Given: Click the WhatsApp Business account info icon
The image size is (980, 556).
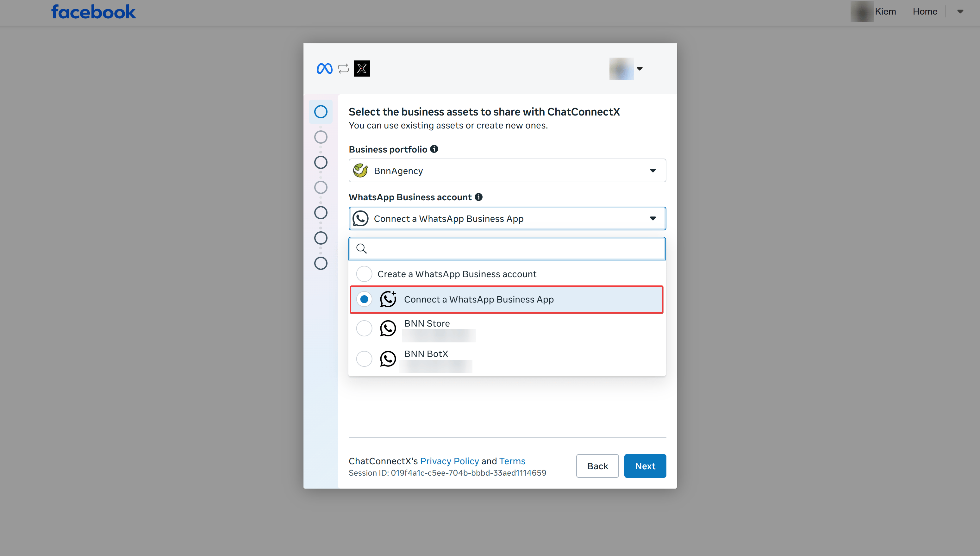Looking at the screenshot, I should point(478,197).
